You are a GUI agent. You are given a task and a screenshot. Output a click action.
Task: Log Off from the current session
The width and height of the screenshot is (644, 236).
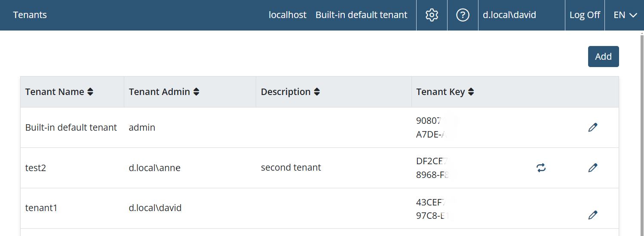tap(585, 15)
